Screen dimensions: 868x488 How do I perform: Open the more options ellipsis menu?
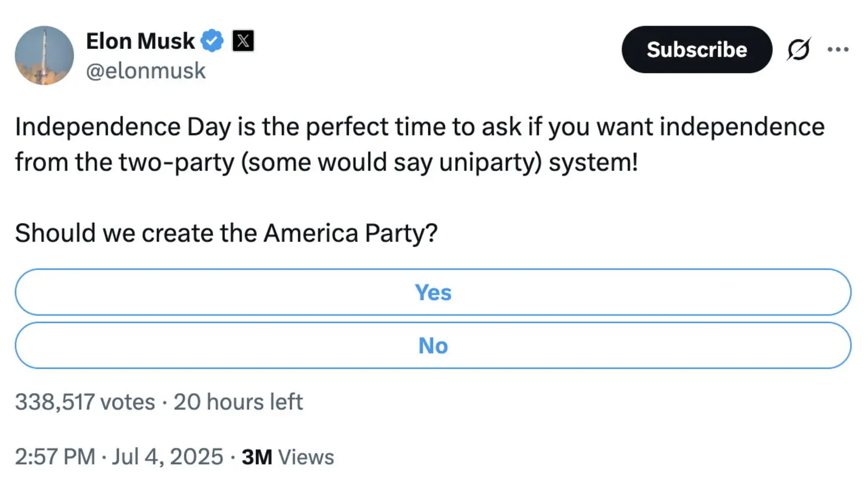coord(838,50)
